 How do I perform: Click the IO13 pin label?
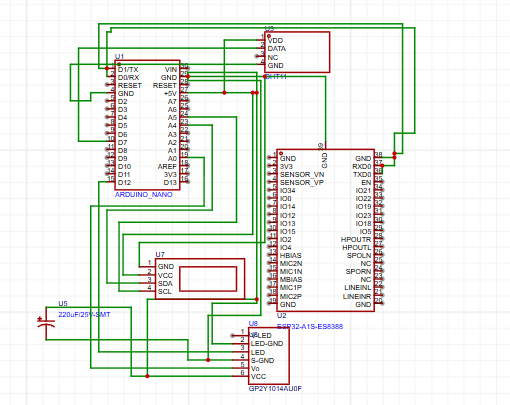pyautogui.click(x=288, y=224)
